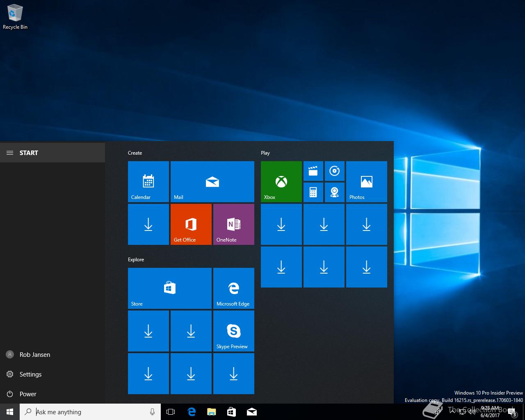
Task: Click the download tile beside Get Office
Action: 148,224
